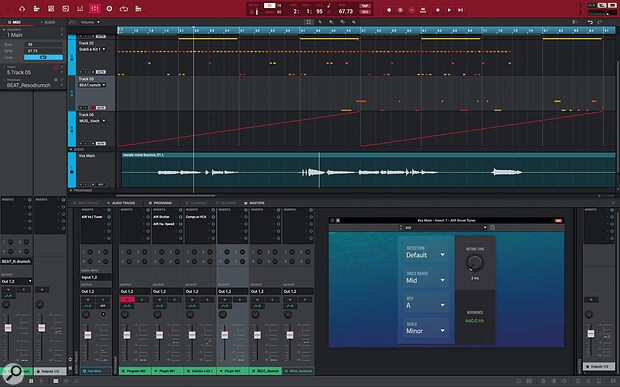Switch to the AUDIO tab

48,22
